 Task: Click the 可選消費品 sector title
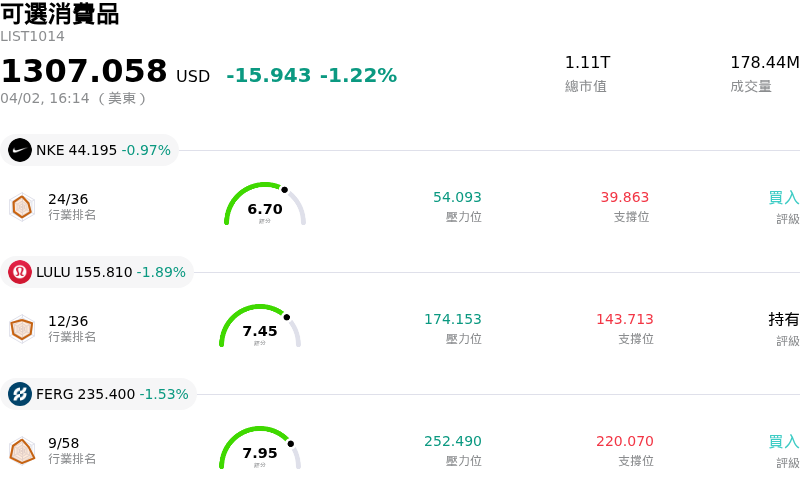pyautogui.click(x=60, y=14)
